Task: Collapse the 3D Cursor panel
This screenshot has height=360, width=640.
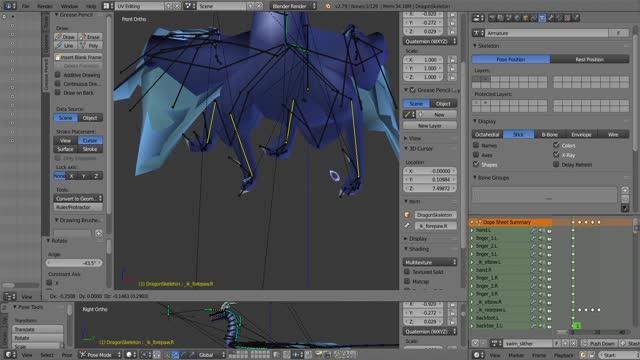Action: tap(406, 149)
